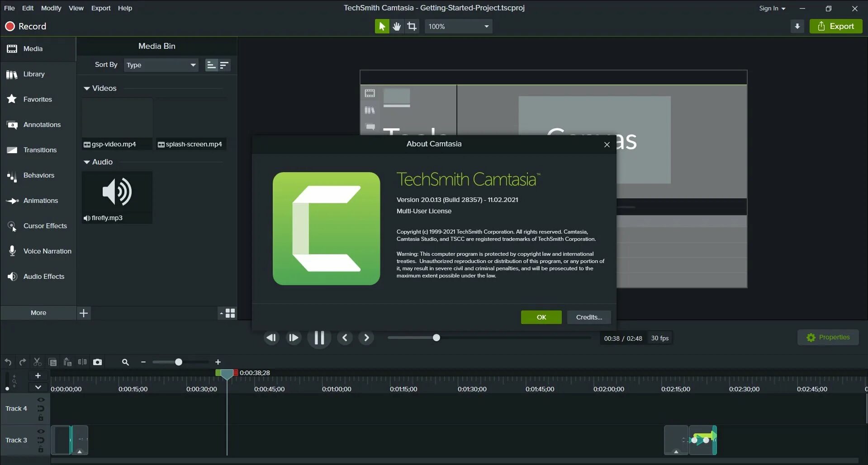
Task: Split clips at the playhead
Action: tap(82, 362)
